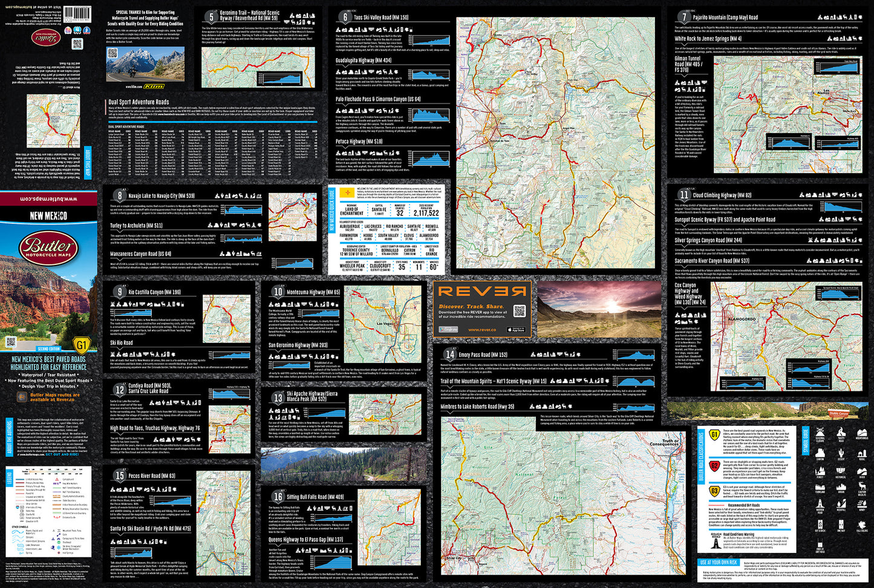
Task: Select the Emory Pass Road (NM 152) heading
Action: [x=483, y=354]
